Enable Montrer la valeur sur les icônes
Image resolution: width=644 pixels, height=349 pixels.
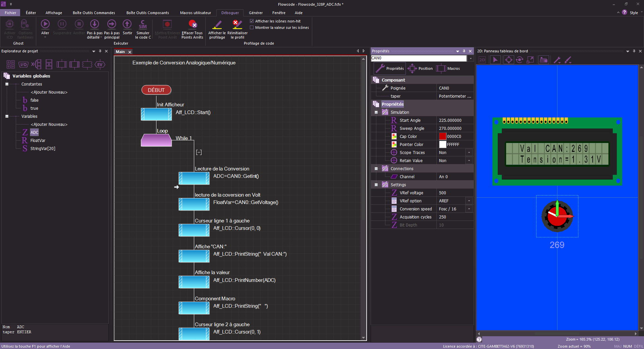252,28
